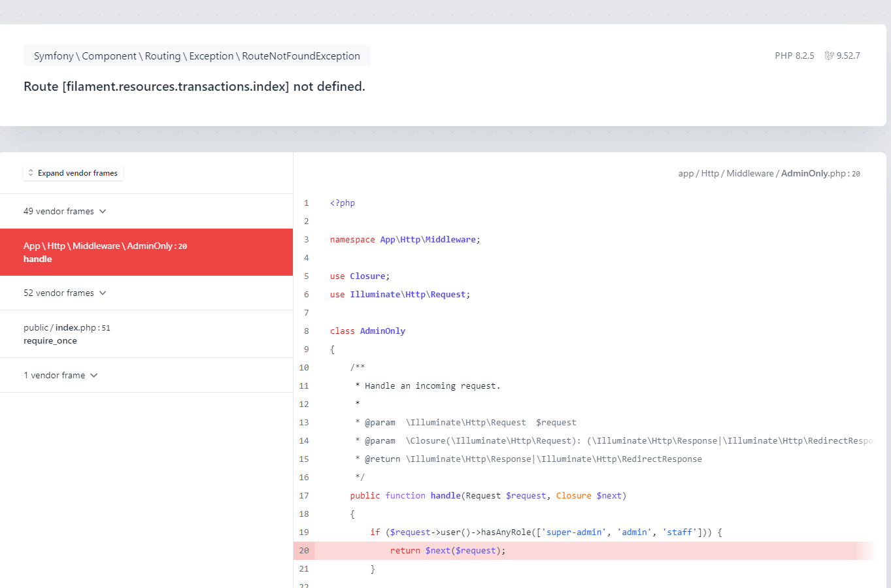Expand the 1 vendor frame group chevron
This screenshot has width=891, height=588.
pyautogui.click(x=94, y=375)
